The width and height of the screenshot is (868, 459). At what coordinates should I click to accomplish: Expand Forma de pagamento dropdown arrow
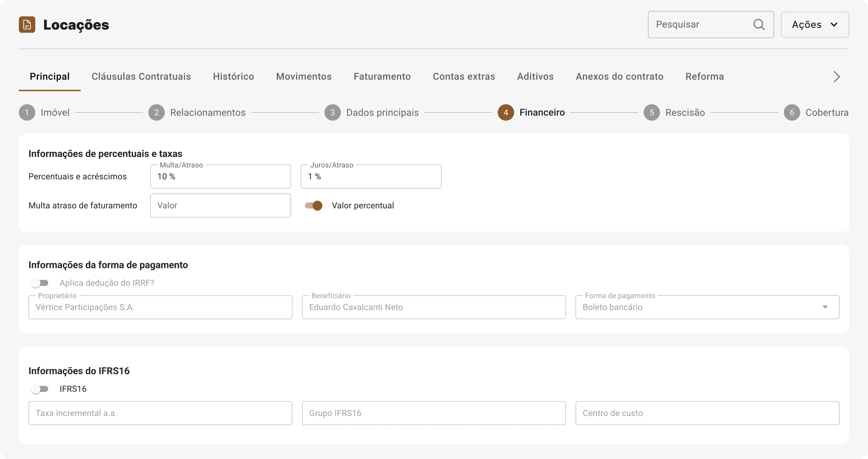click(x=825, y=307)
